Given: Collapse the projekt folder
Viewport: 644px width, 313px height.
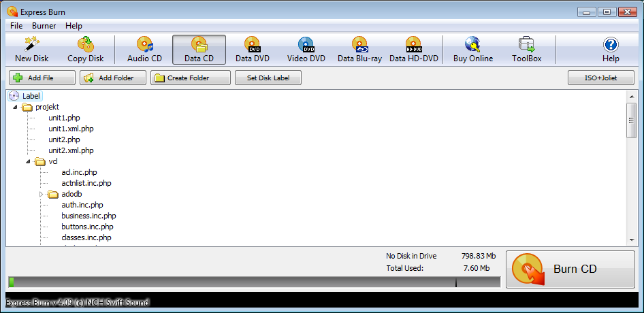Looking at the screenshot, I should click(15, 108).
